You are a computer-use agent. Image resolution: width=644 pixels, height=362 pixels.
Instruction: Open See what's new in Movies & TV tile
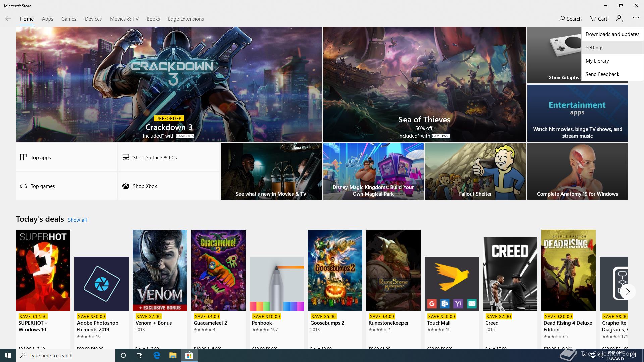pyautogui.click(x=271, y=172)
